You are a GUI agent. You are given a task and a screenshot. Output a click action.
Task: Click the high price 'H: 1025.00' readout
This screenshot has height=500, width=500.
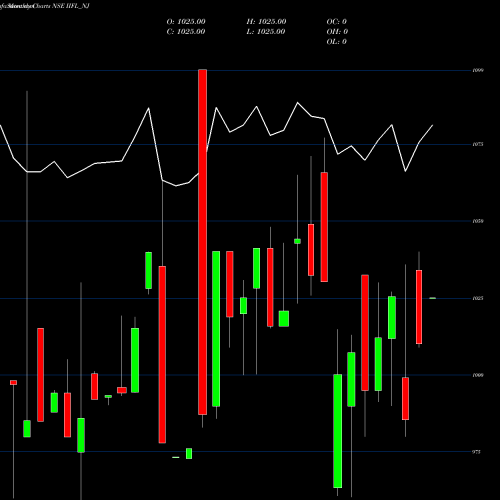coord(266,22)
